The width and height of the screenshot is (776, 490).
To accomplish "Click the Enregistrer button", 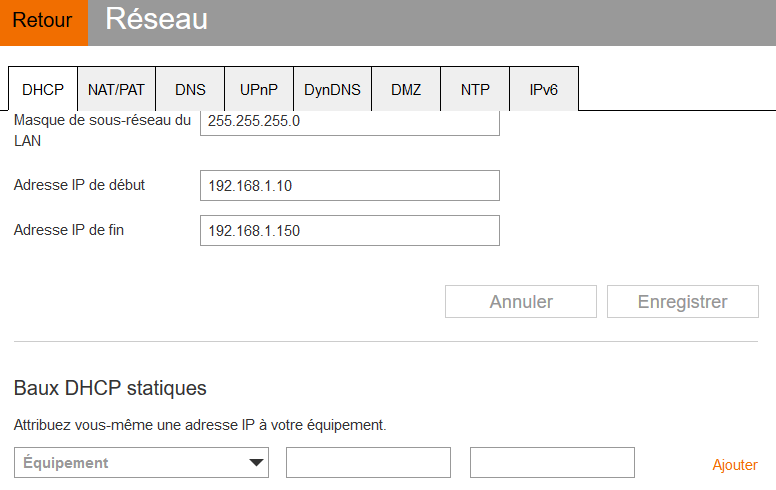I will [683, 302].
